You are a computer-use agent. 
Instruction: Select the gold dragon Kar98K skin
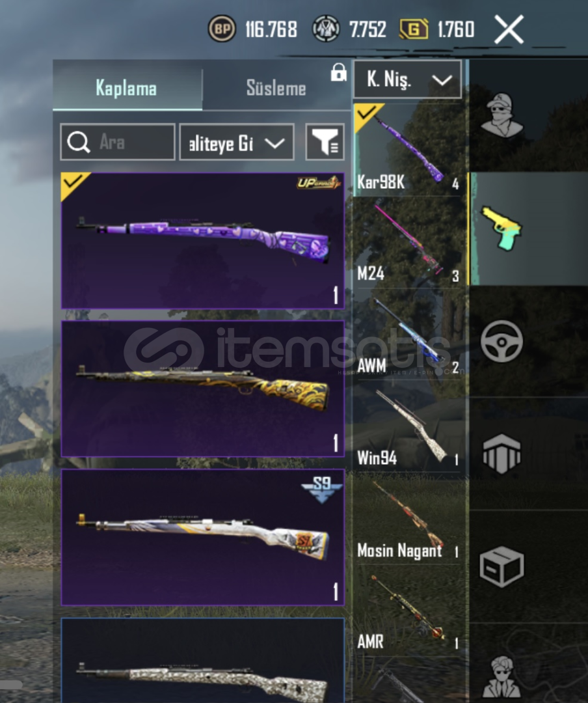pos(202,389)
